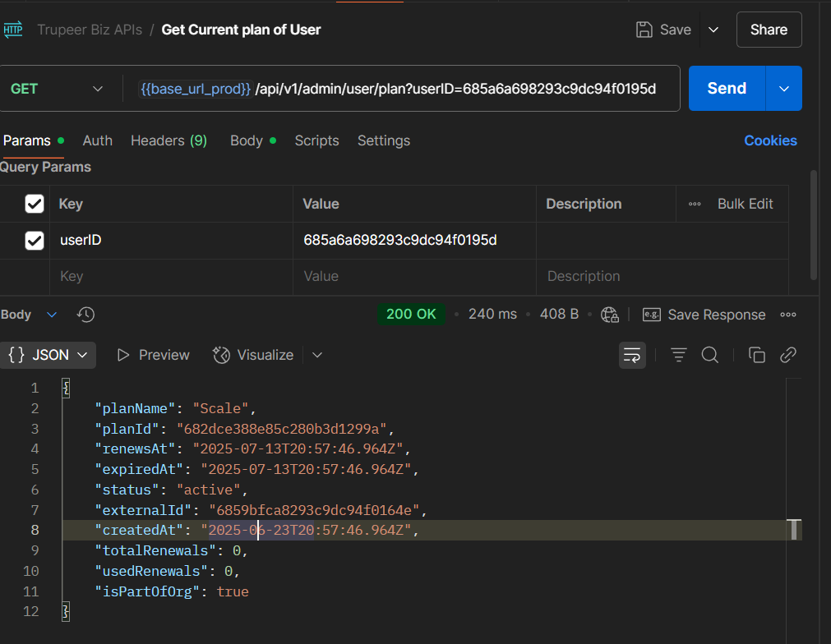This screenshot has width=831, height=644.
Task: Open the Cookies link
Action: (770, 140)
